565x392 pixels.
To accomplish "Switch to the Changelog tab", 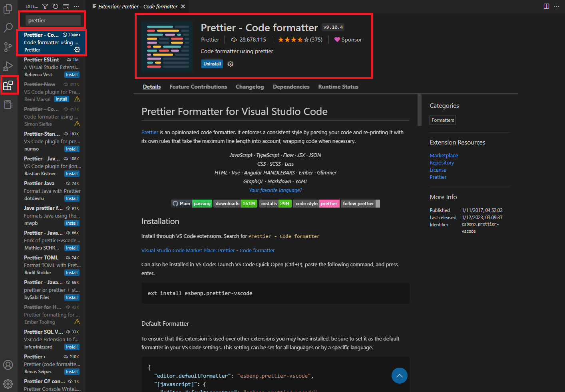I will tap(250, 87).
